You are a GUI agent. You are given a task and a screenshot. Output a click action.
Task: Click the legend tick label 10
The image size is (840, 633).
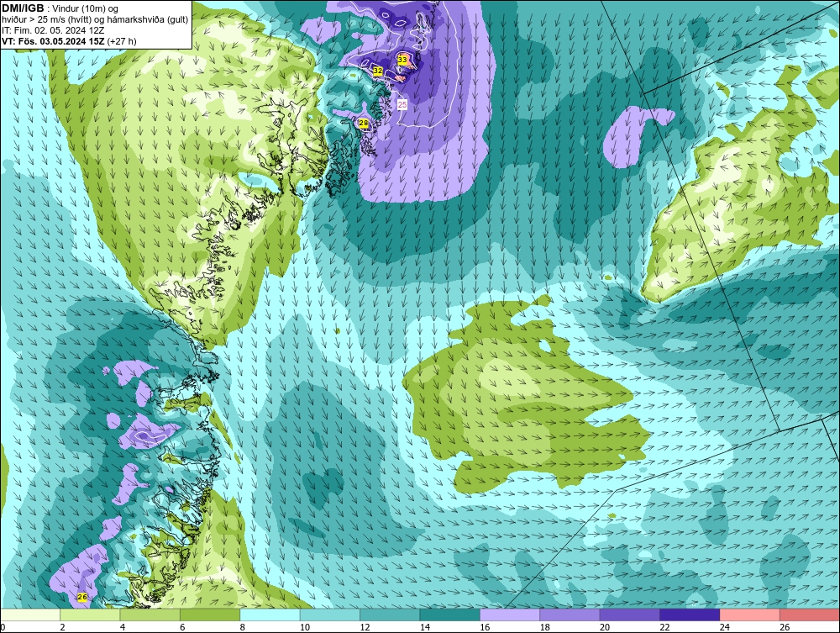pyautogui.click(x=305, y=627)
